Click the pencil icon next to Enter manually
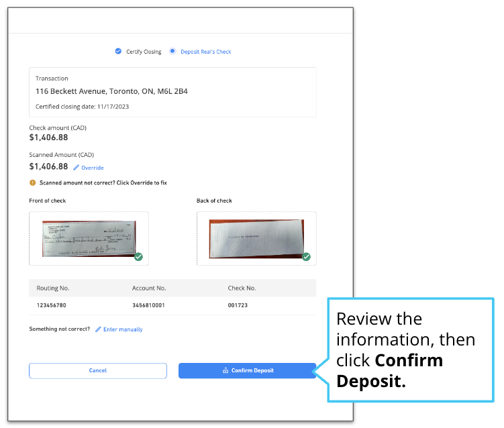The image size is (504, 428). (x=98, y=329)
